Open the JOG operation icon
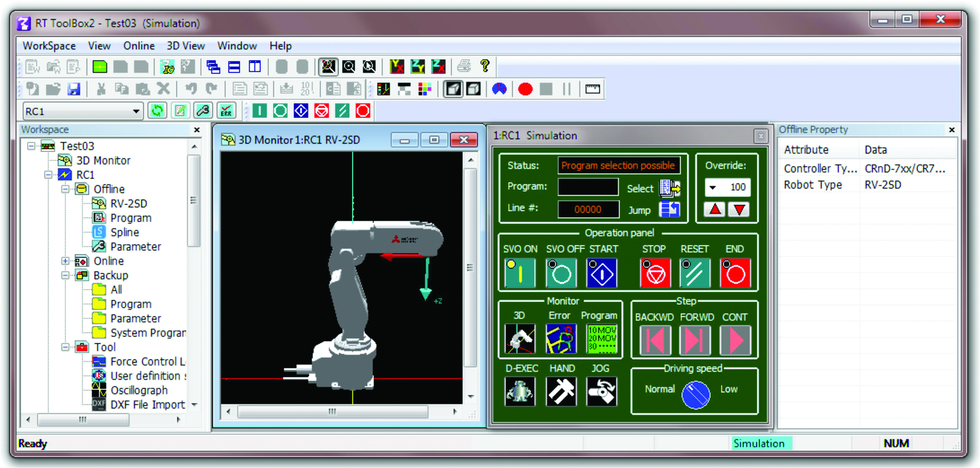Viewport: 980px width, 468px height. (601, 391)
